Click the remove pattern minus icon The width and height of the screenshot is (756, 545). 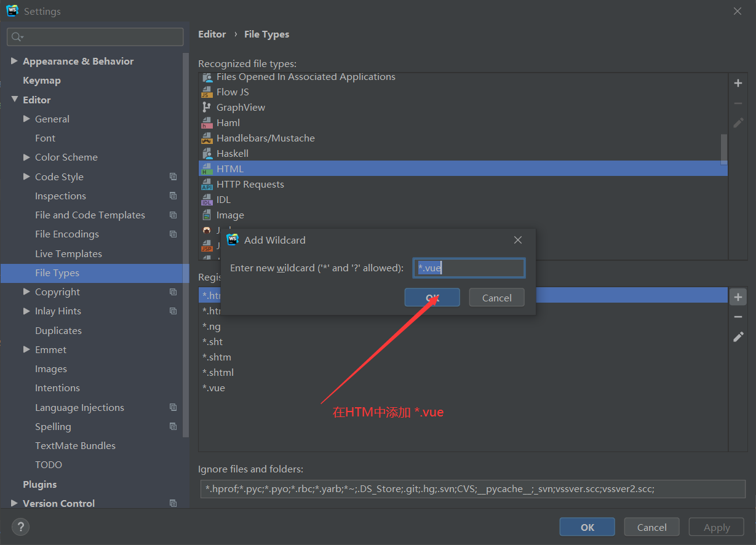[x=738, y=316]
